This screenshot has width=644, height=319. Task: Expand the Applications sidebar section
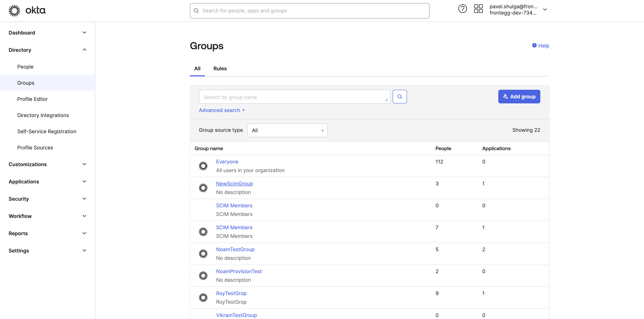47,182
